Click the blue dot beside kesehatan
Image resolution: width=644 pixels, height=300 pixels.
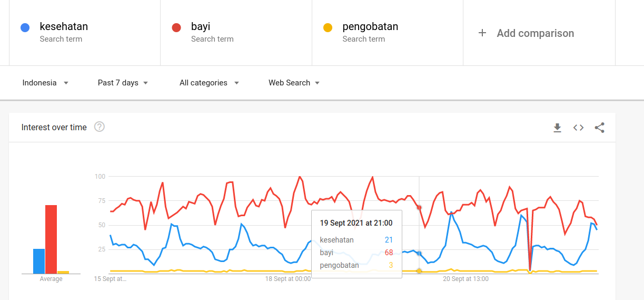point(25,28)
